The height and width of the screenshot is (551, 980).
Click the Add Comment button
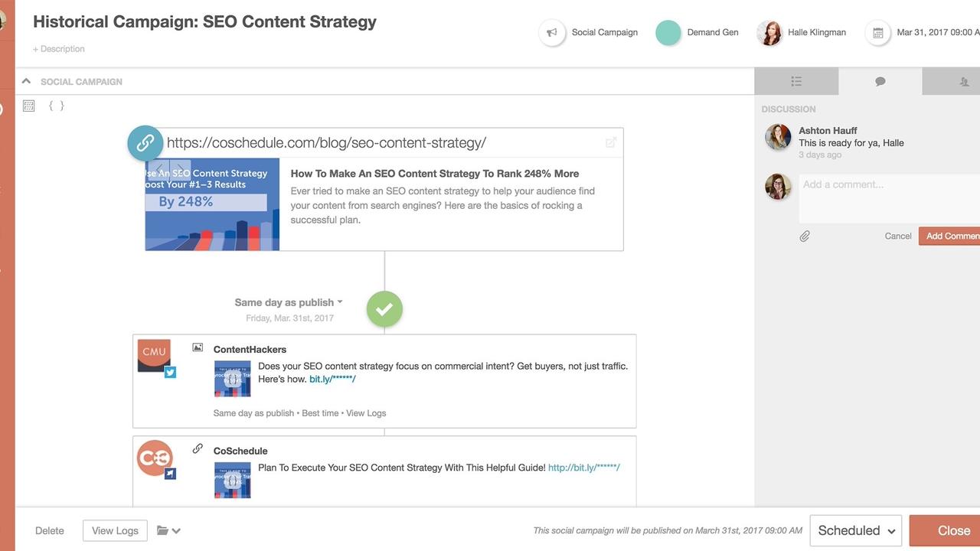click(949, 236)
